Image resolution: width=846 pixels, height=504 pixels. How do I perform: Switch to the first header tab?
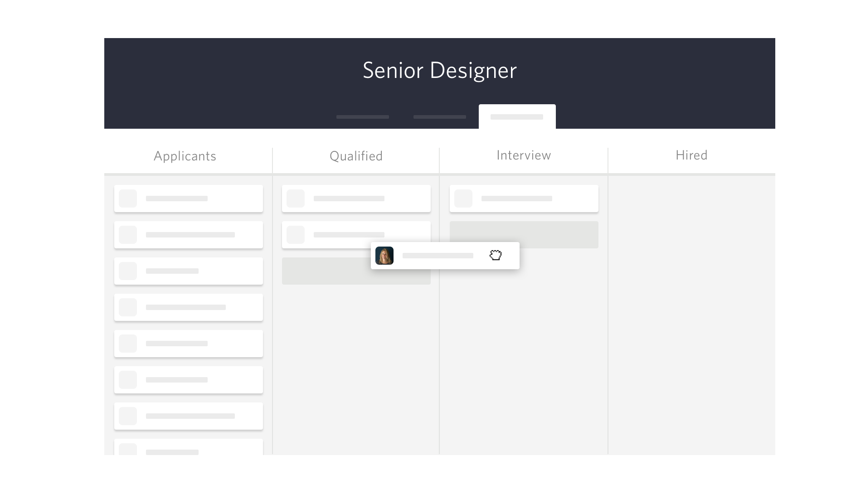[363, 117]
